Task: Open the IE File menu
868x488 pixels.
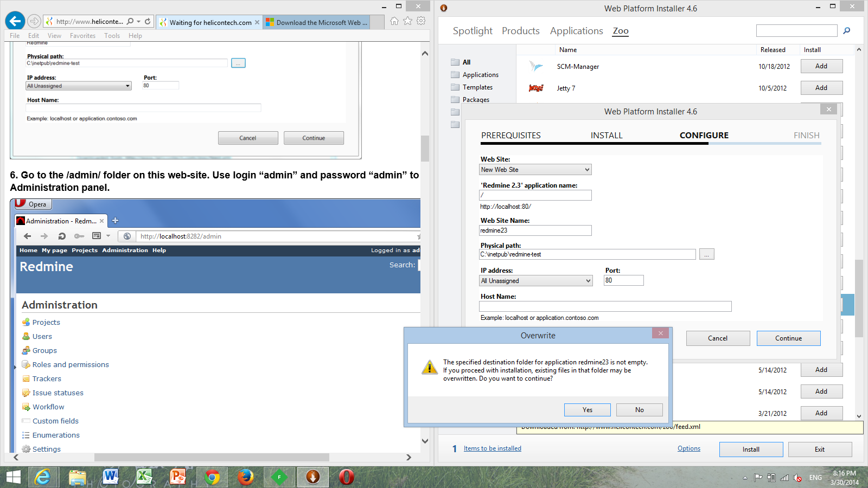Action: (15, 36)
